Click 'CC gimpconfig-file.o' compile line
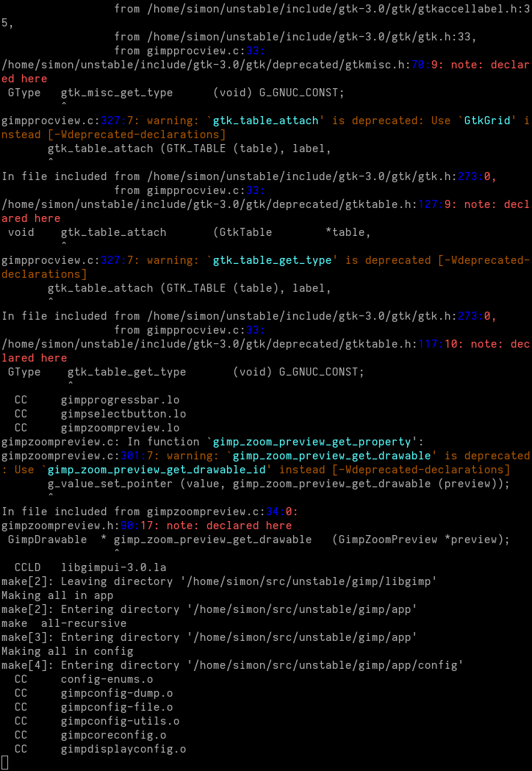532x771 pixels. (x=93, y=707)
